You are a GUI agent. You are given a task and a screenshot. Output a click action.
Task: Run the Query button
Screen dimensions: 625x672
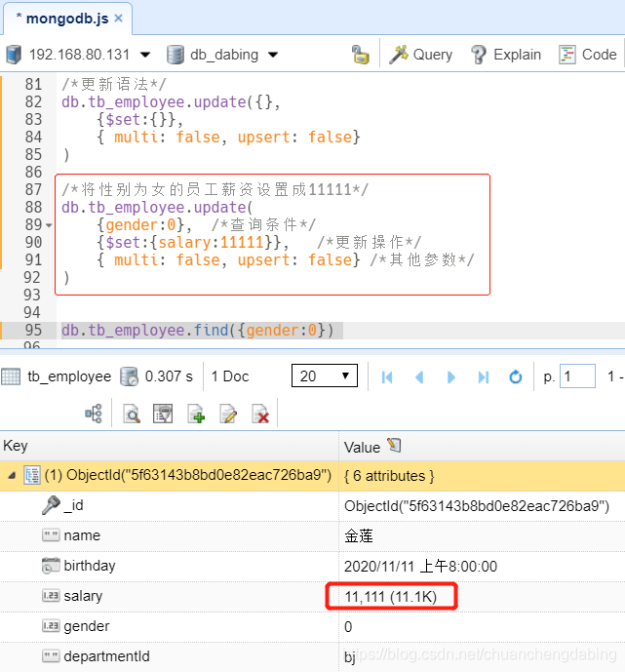click(420, 55)
